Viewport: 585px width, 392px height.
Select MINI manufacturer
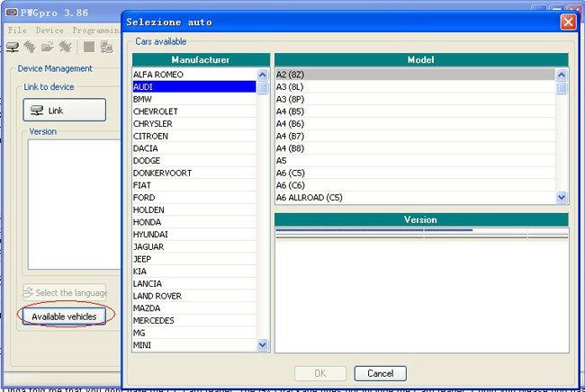tap(194, 345)
